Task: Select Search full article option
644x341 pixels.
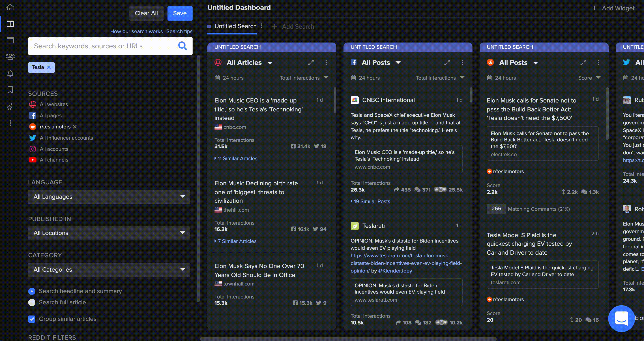Action: tap(32, 302)
